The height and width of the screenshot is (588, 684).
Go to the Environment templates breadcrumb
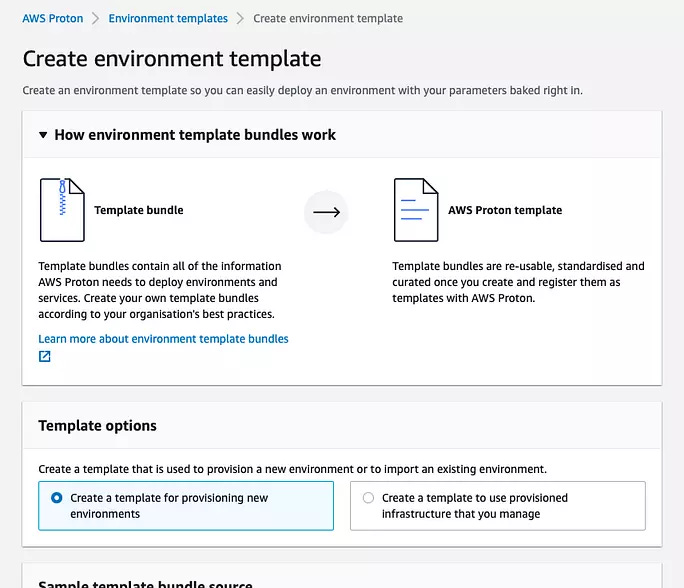click(x=168, y=18)
